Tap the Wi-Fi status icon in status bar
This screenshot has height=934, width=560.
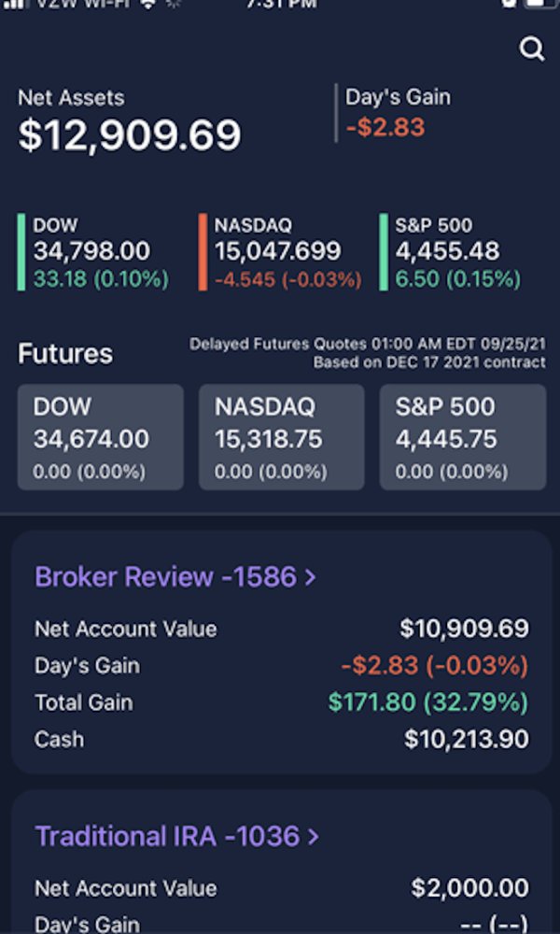pos(147,4)
